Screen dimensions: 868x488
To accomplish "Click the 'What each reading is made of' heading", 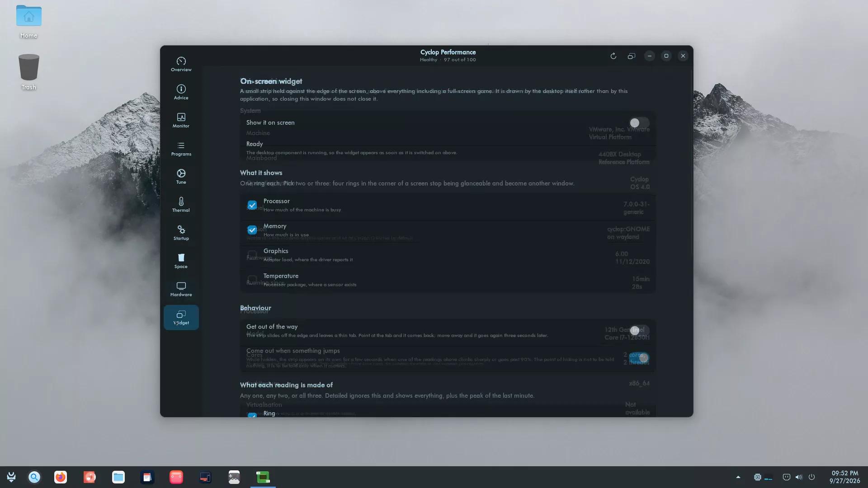I will click(286, 385).
